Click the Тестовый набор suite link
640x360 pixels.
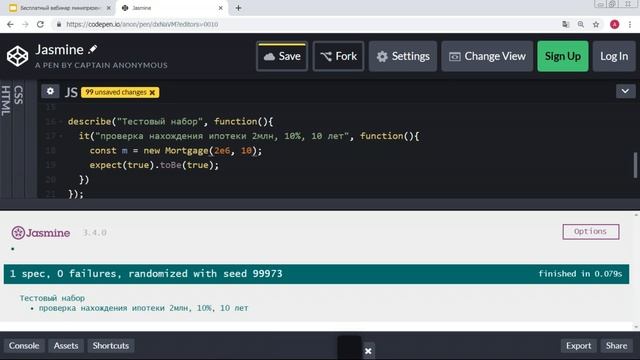pos(52,298)
